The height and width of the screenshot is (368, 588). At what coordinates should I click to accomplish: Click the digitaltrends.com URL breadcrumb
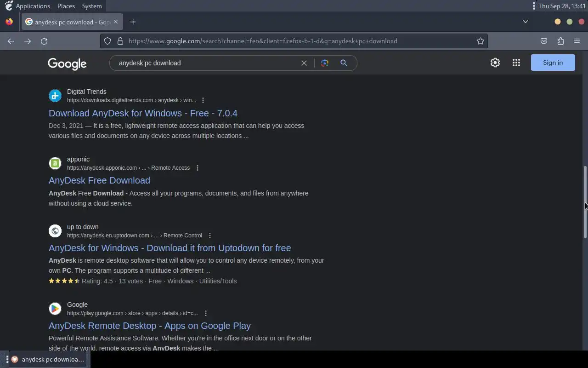131,100
